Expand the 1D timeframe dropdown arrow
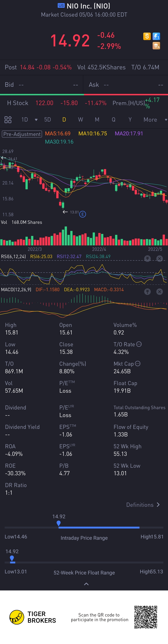The width and height of the screenshot is (168, 644). (x=36, y=120)
